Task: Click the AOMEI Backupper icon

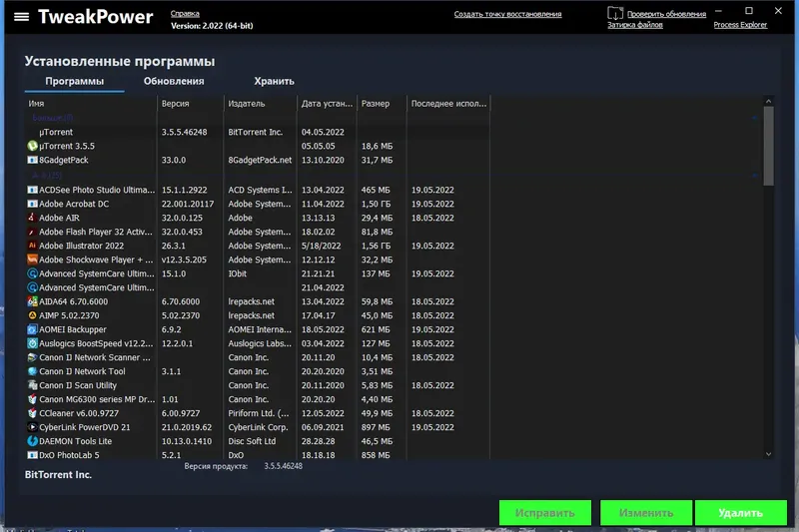Action: click(x=32, y=329)
